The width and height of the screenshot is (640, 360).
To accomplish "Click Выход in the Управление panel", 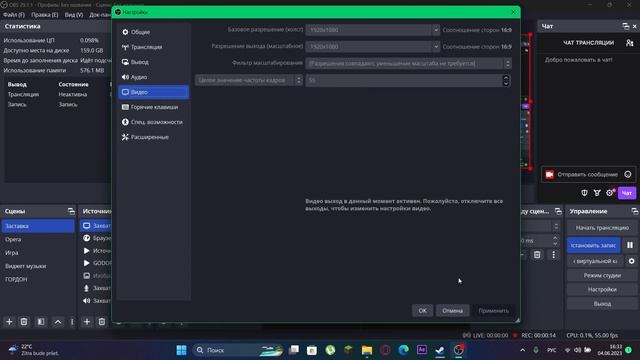I will coord(602,304).
